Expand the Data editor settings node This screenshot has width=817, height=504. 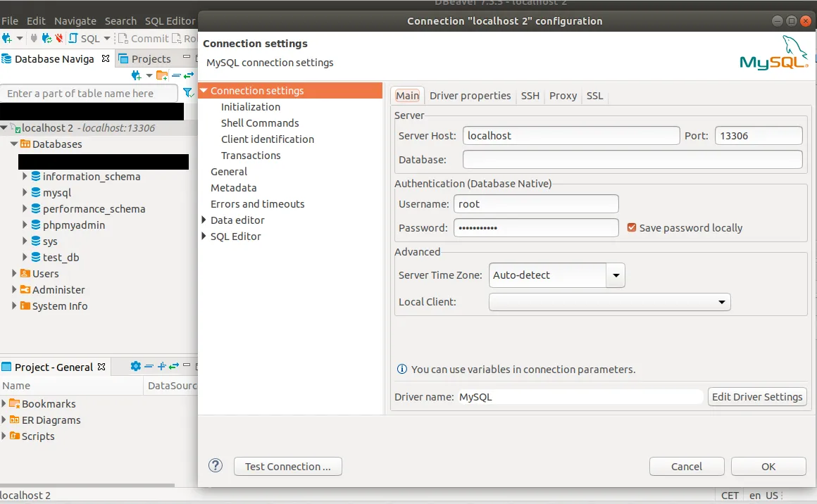coord(204,220)
